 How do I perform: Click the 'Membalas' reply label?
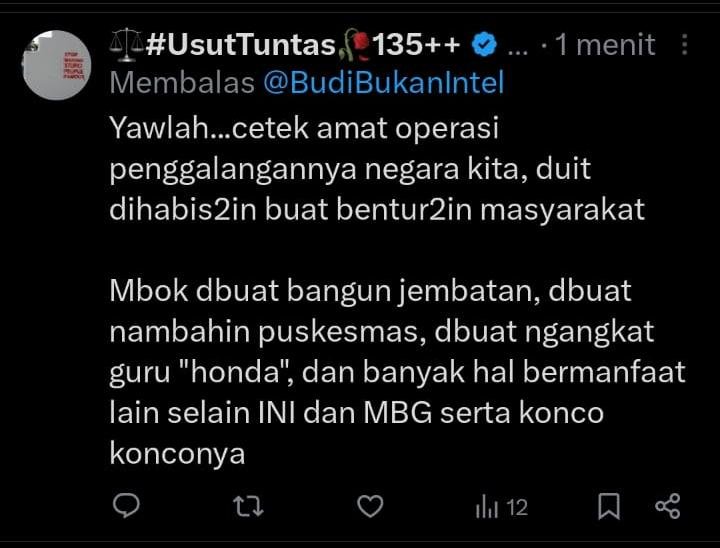point(182,83)
